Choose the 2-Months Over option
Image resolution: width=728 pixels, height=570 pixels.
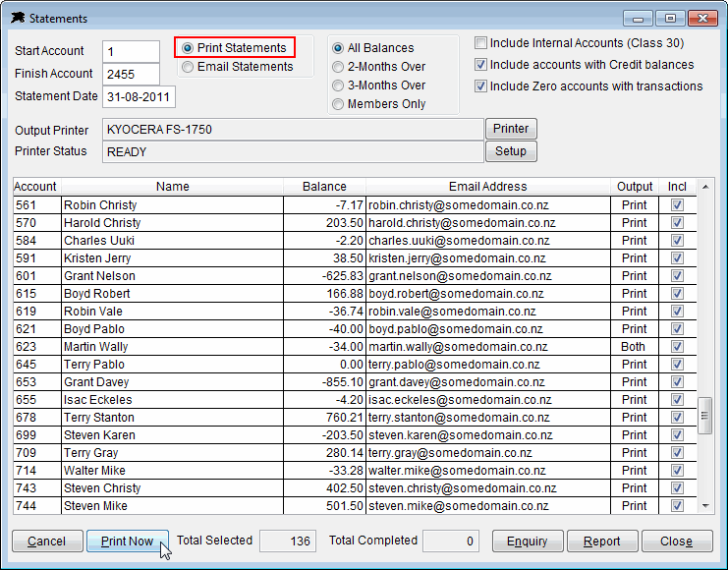338,67
